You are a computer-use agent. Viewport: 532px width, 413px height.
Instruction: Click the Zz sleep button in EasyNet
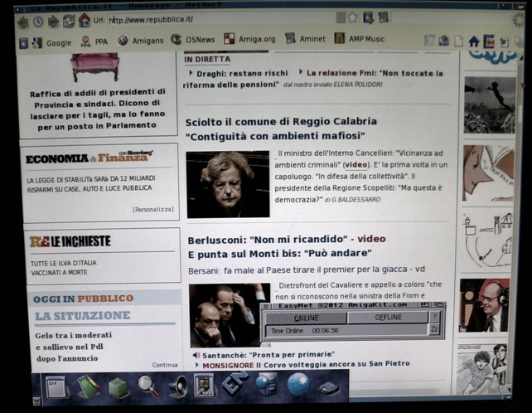(x=434, y=329)
